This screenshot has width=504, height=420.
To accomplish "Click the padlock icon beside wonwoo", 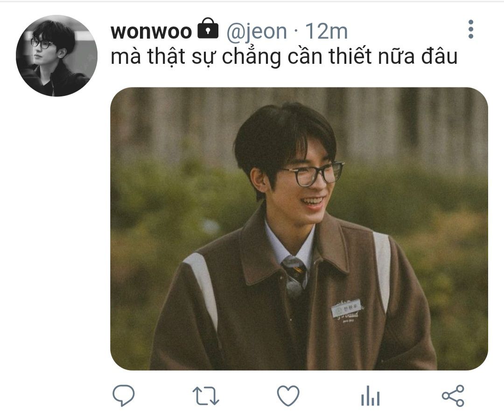I will 208,28.
